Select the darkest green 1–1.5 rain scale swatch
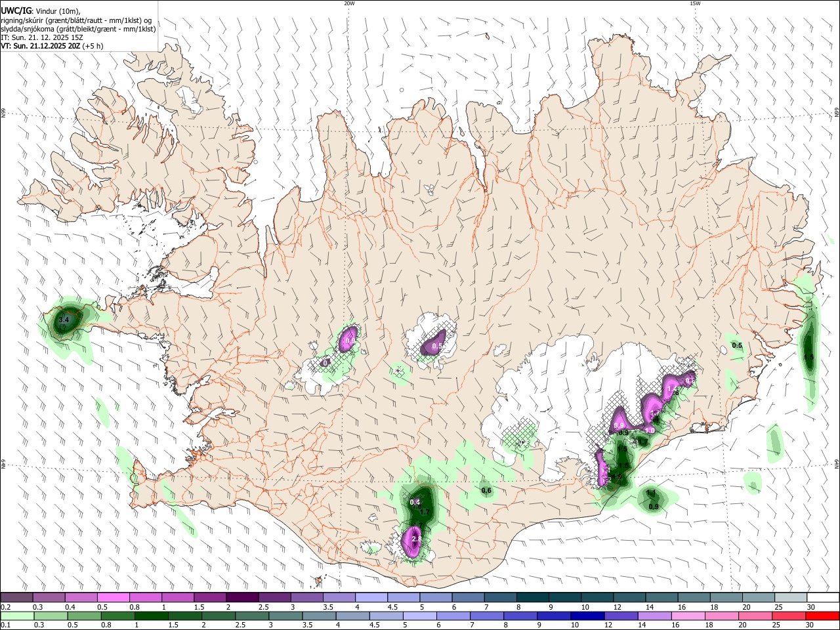 coord(152,616)
